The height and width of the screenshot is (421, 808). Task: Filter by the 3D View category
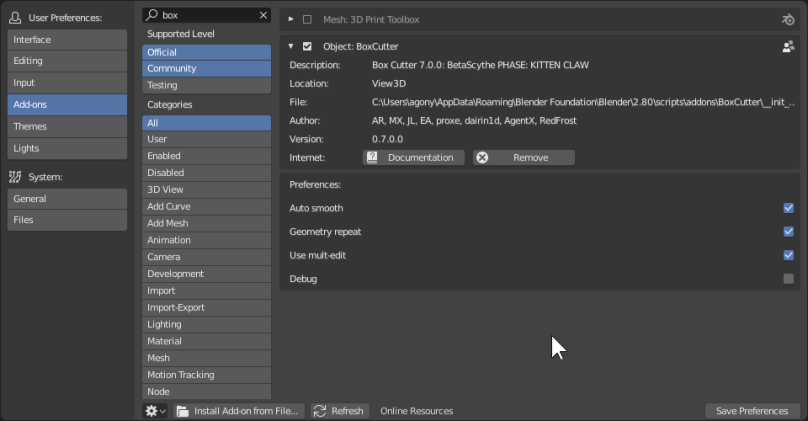point(206,190)
